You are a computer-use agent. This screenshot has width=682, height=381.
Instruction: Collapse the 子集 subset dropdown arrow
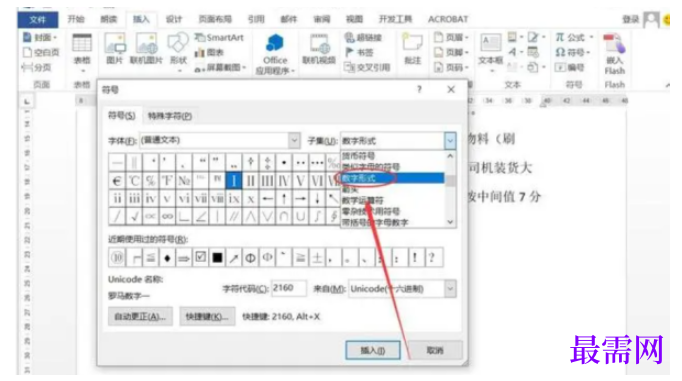[450, 140]
